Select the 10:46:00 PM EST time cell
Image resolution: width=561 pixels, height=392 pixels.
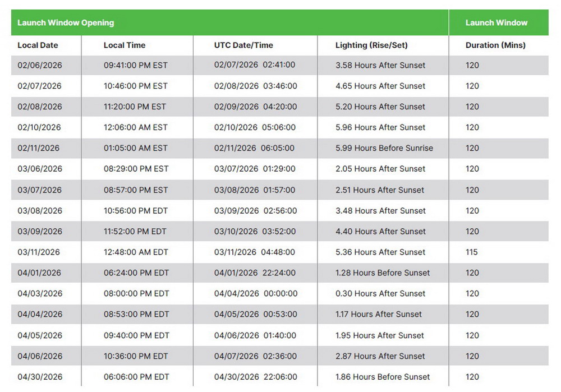[136, 86]
